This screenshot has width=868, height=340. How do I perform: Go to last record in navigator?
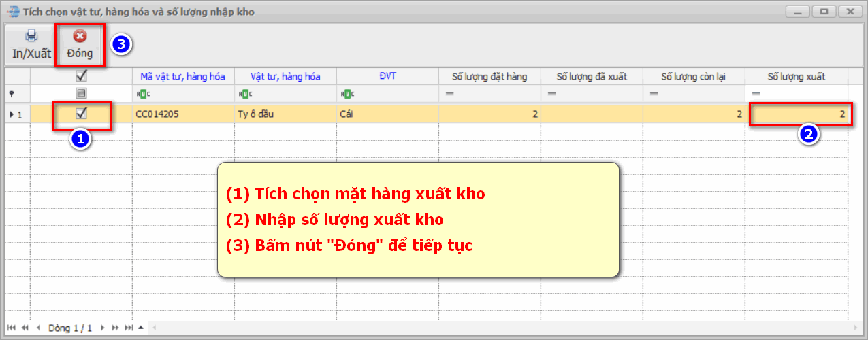coord(128,328)
